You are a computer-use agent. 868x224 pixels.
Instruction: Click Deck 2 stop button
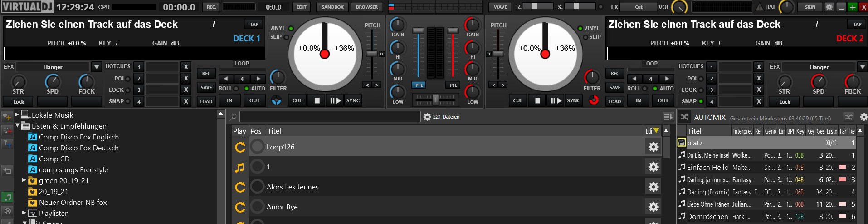click(537, 100)
